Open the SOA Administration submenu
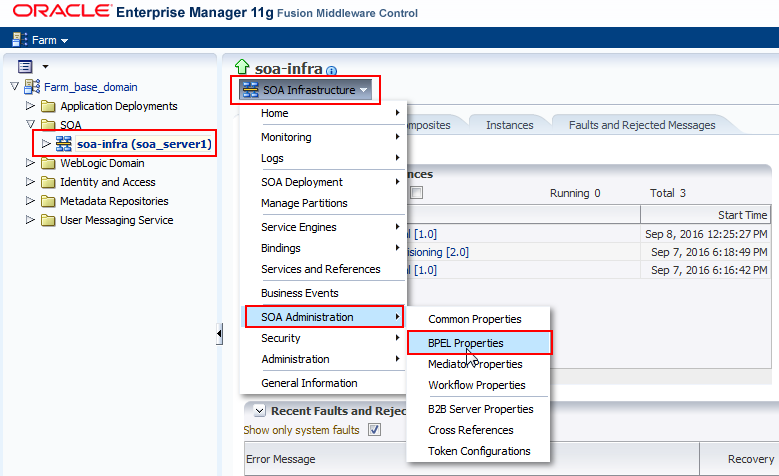Screen dimensions: 779x476 pos(324,317)
